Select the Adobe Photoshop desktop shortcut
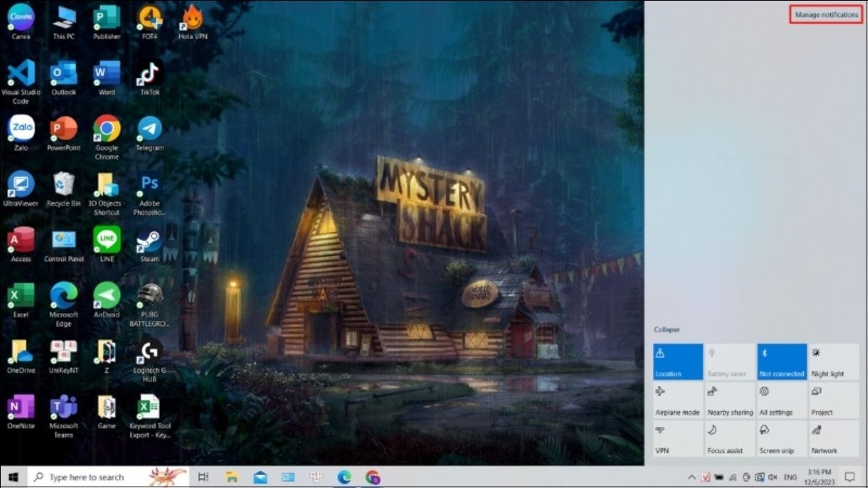Image resolution: width=868 pixels, height=488 pixels. (x=150, y=193)
